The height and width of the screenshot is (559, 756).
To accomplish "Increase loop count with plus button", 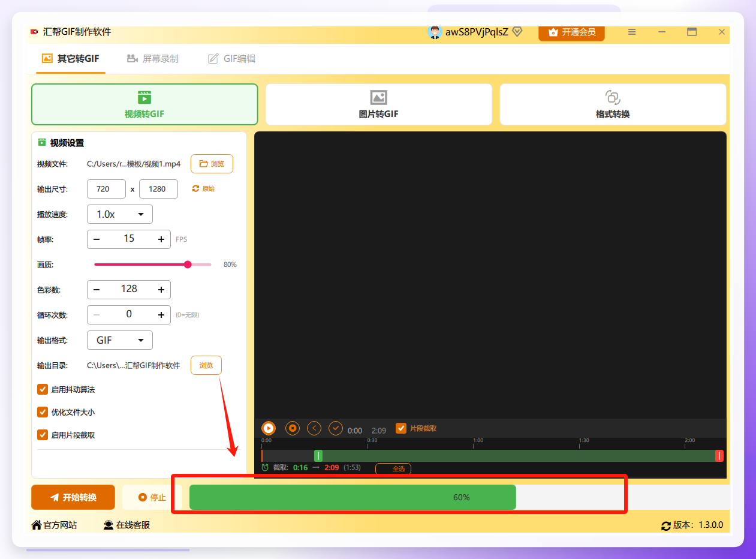I will [161, 315].
